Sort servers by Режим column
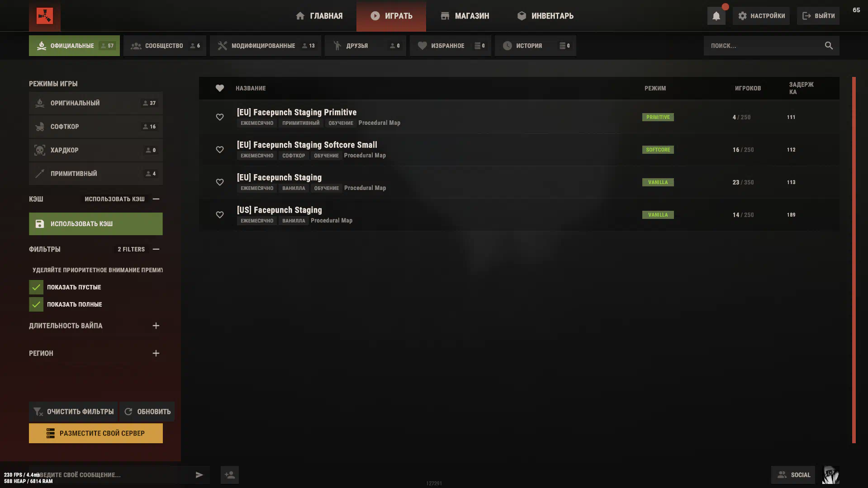 [655, 88]
